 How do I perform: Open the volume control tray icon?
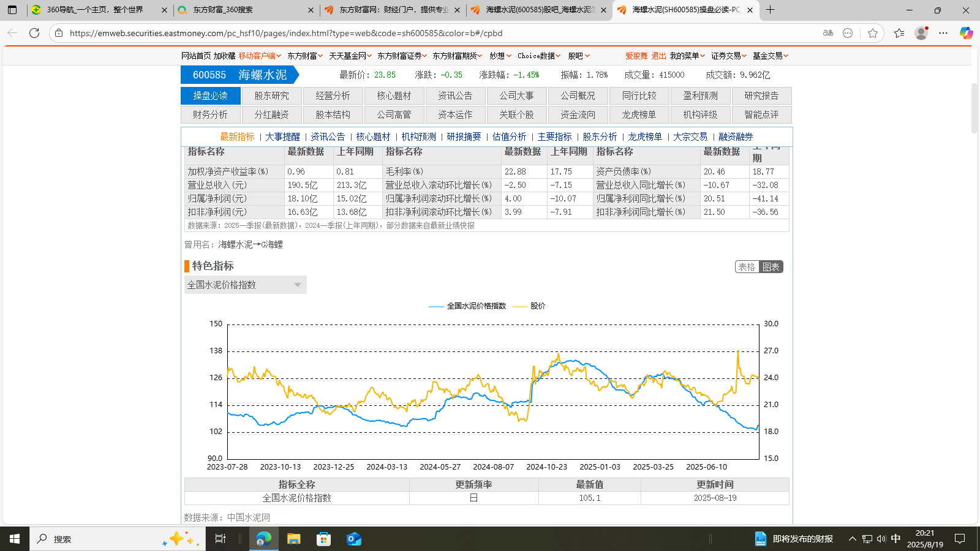point(881,539)
